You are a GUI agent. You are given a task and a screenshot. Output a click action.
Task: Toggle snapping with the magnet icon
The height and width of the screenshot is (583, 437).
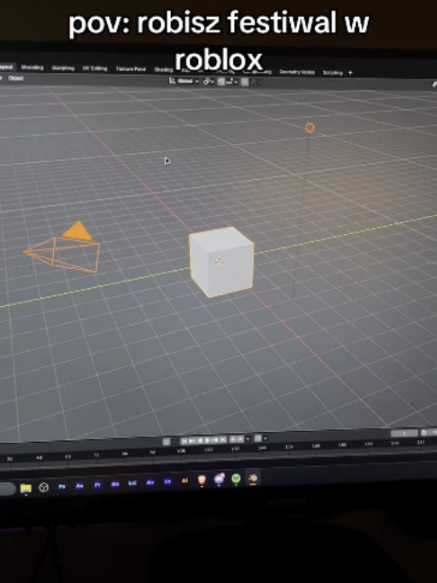tap(221, 82)
